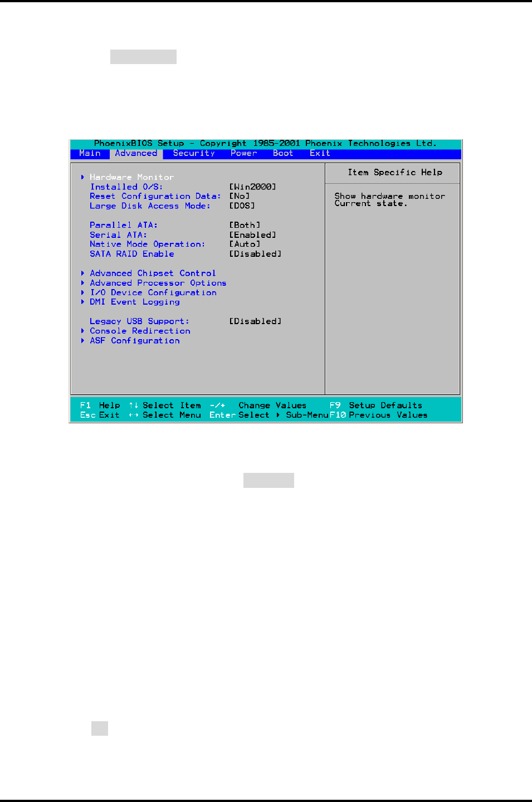Select the Advanced menu tab

pos(136,153)
